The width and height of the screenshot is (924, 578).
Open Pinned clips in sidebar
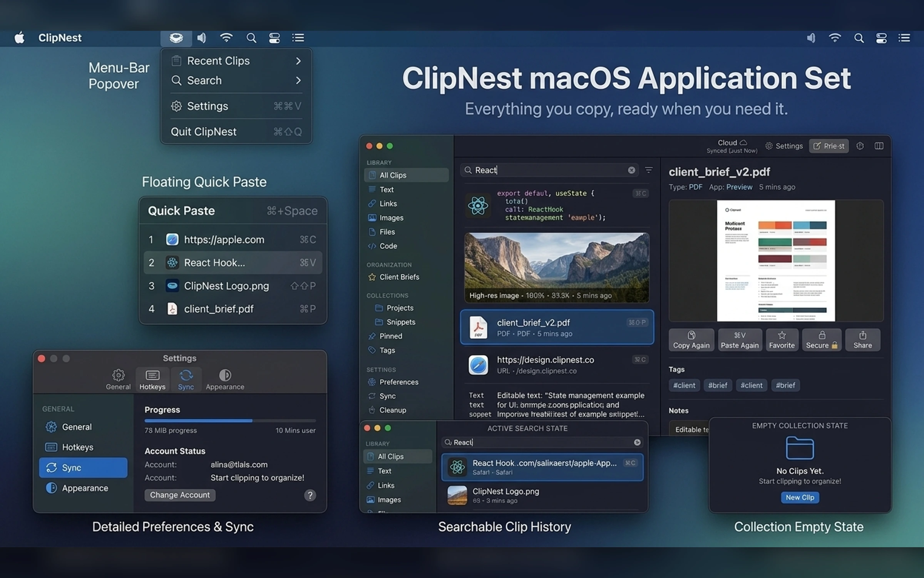pyautogui.click(x=406, y=336)
